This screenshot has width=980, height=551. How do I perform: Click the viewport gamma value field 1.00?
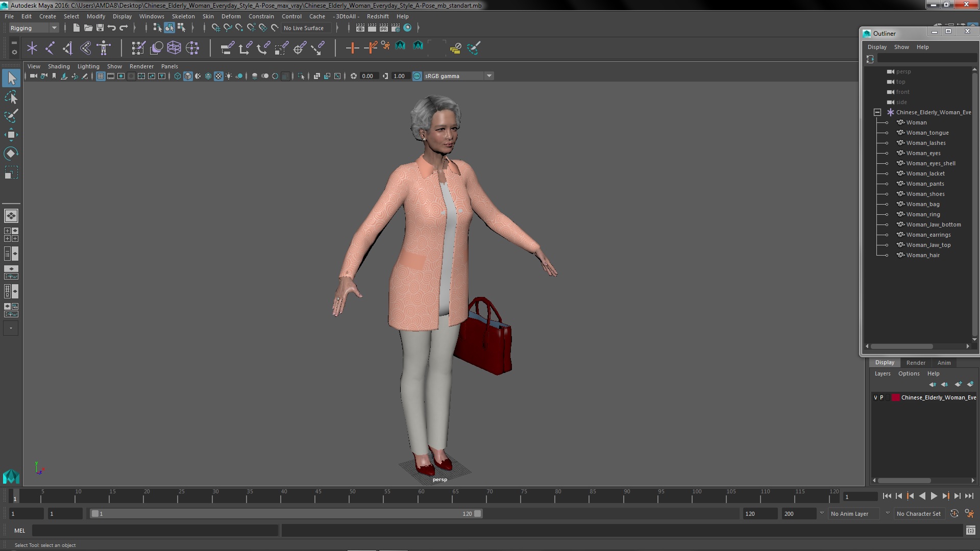[x=400, y=76]
